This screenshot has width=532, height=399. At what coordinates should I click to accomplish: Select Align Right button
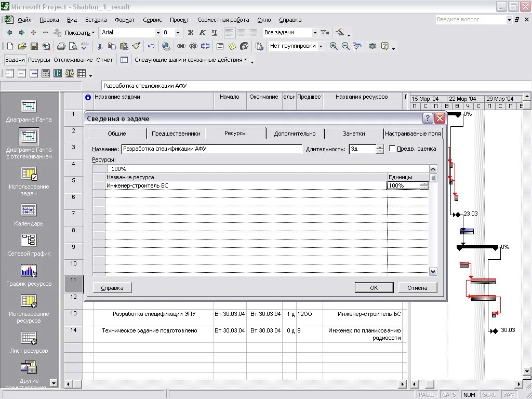click(x=253, y=33)
